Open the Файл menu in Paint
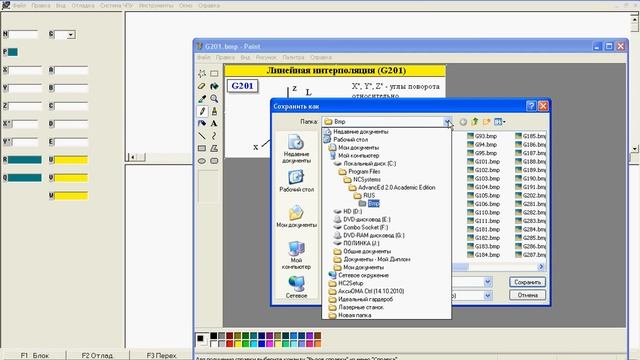Image resolution: width=640 pixels, height=360 pixels. click(x=204, y=58)
